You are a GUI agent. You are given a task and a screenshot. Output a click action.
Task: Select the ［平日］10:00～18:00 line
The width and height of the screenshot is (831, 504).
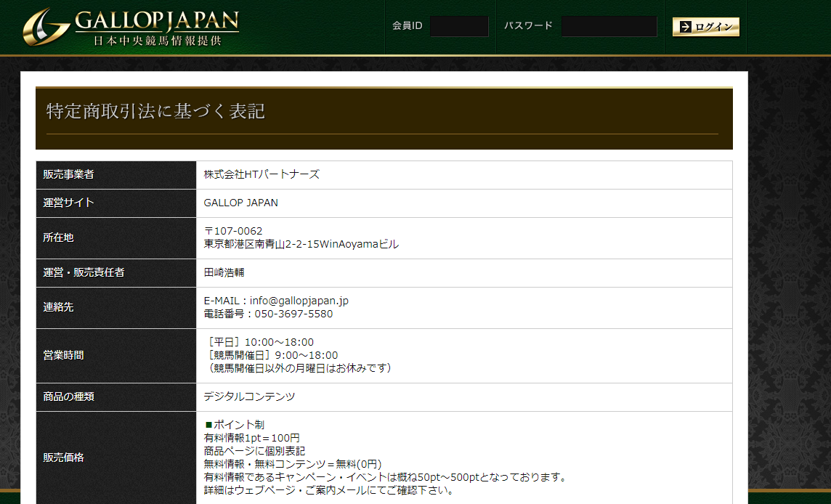259,342
